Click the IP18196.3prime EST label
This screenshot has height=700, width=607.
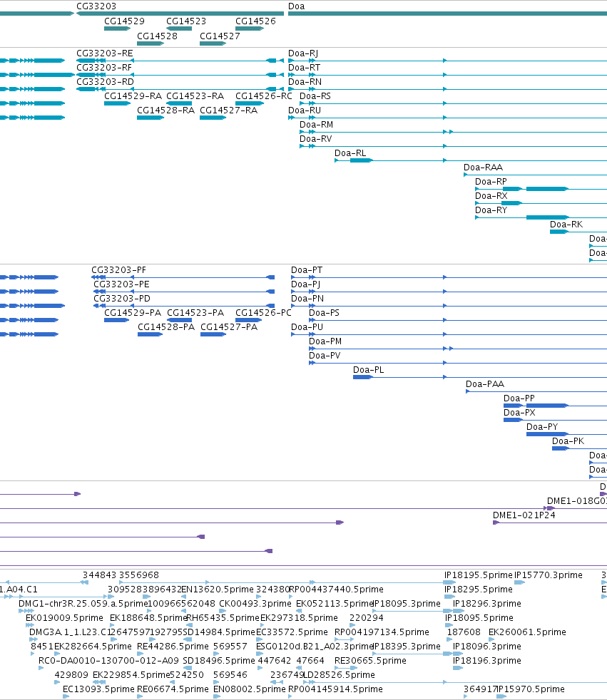[x=487, y=661]
